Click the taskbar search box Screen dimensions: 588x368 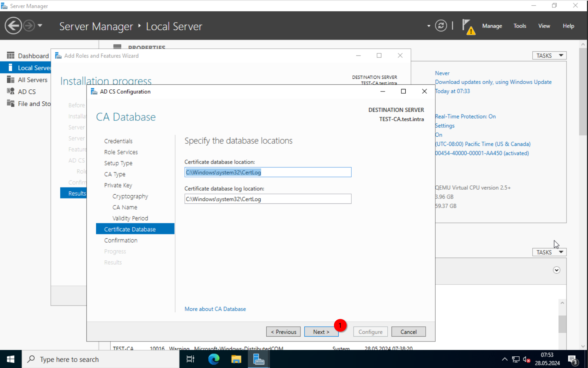point(101,359)
